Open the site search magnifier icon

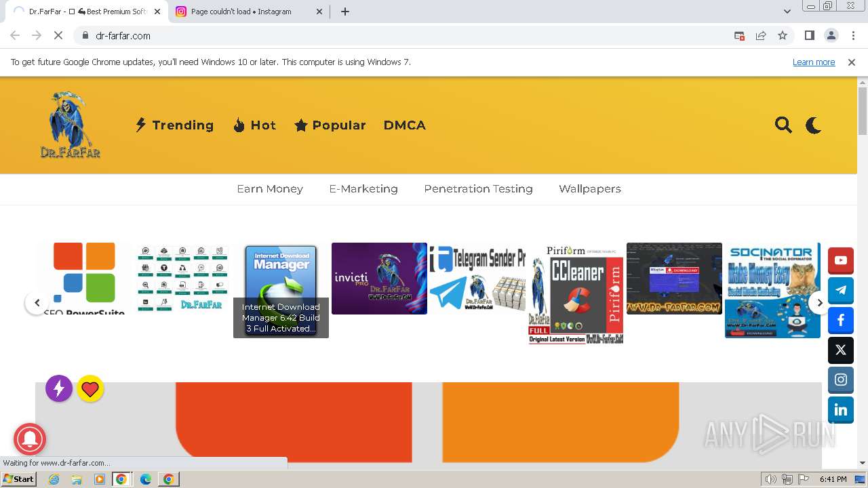tap(783, 125)
